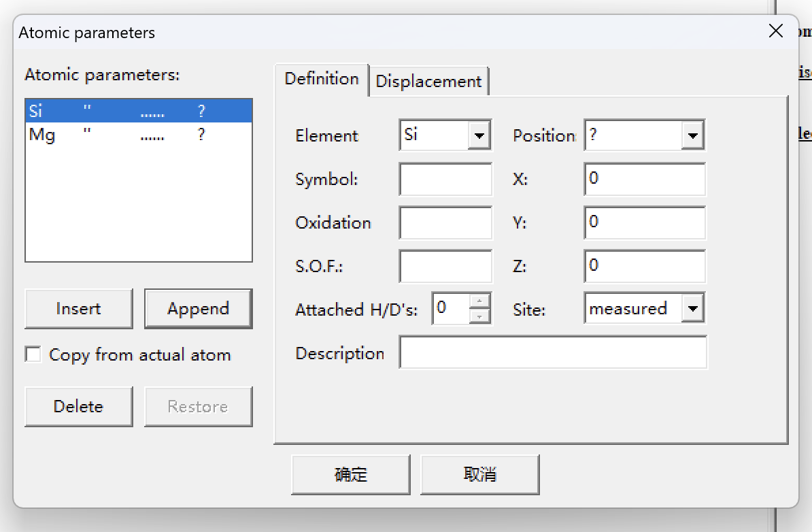
Task: Confirm with the 确定 button
Action: 350,475
